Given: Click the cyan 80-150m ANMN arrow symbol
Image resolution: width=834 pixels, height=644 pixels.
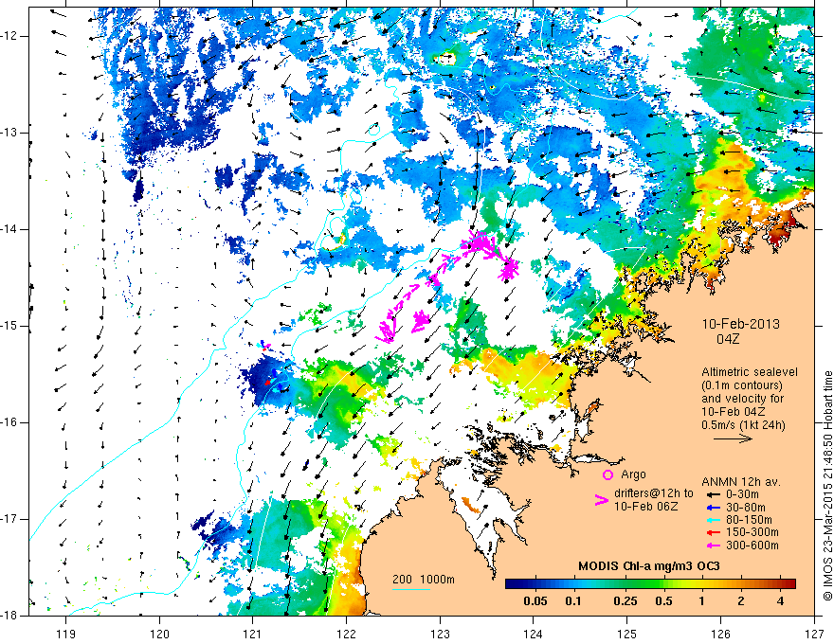Looking at the screenshot, I should (x=712, y=520).
